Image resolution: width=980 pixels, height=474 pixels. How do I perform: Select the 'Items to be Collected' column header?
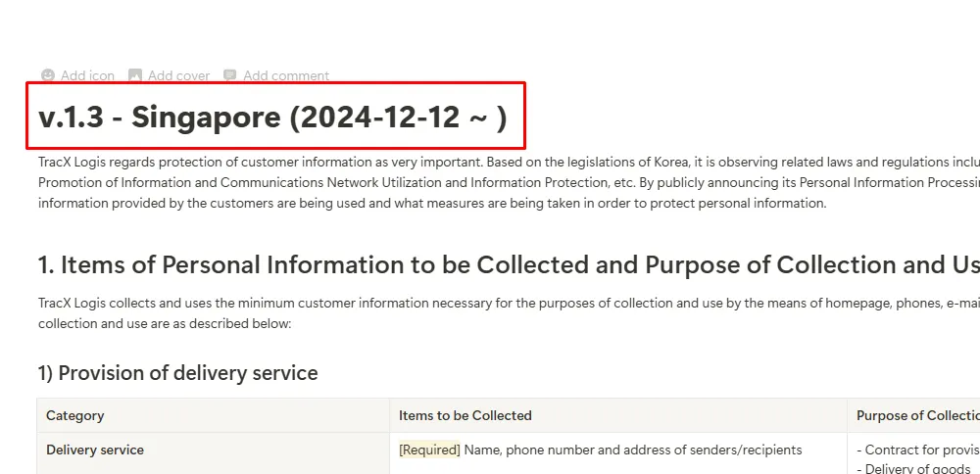pyautogui.click(x=465, y=415)
